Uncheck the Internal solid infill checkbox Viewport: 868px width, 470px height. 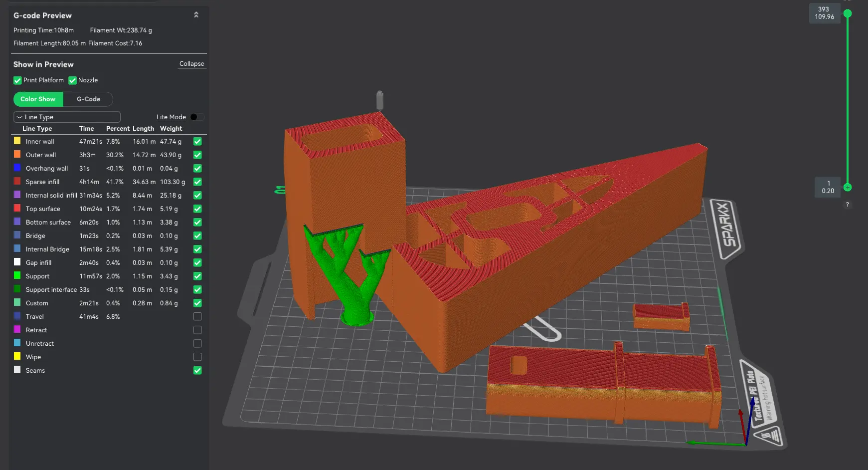(x=197, y=195)
